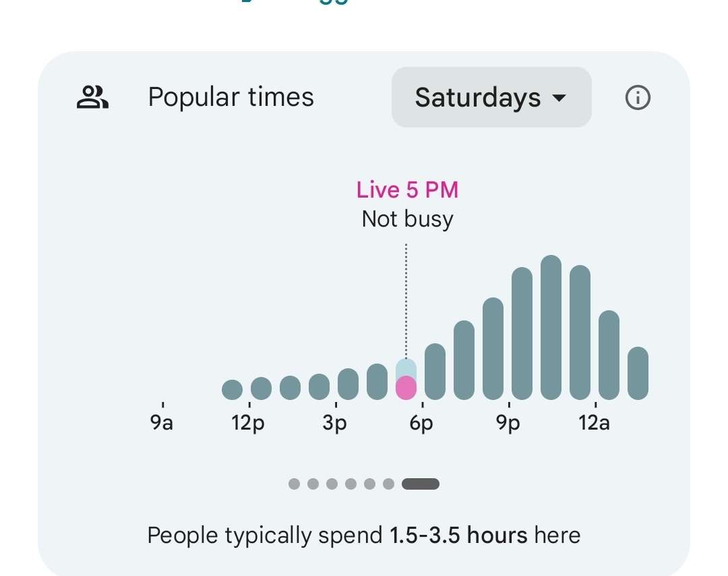Tap the active pill-shaped page indicator
728x576 pixels.
420,484
